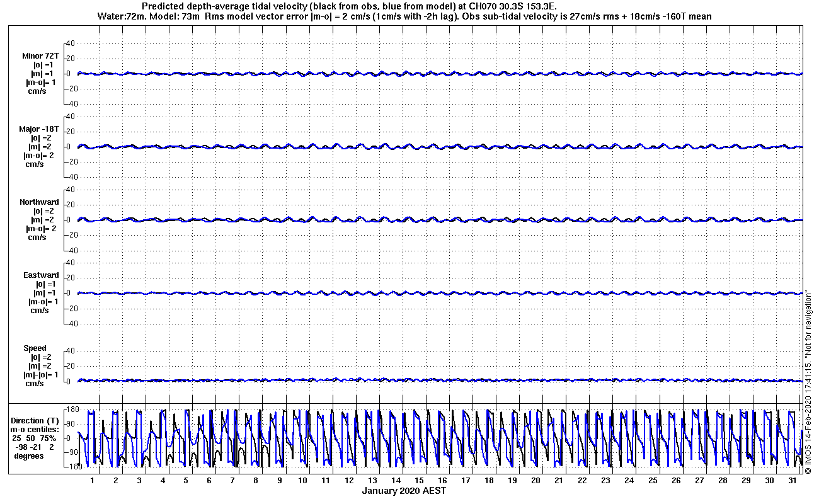
Task: Click the 40 tick of Eastward panel
Action: point(71,263)
